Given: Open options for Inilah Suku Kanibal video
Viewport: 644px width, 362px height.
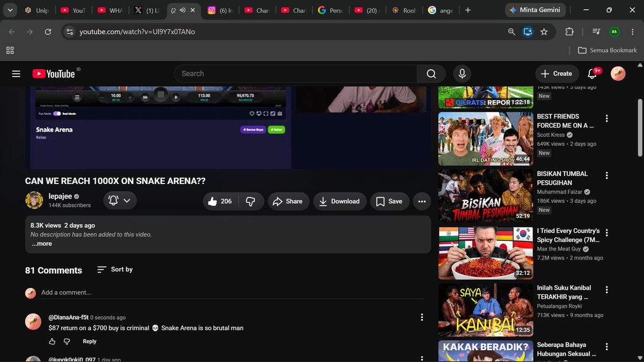Looking at the screenshot, I should [607, 290].
